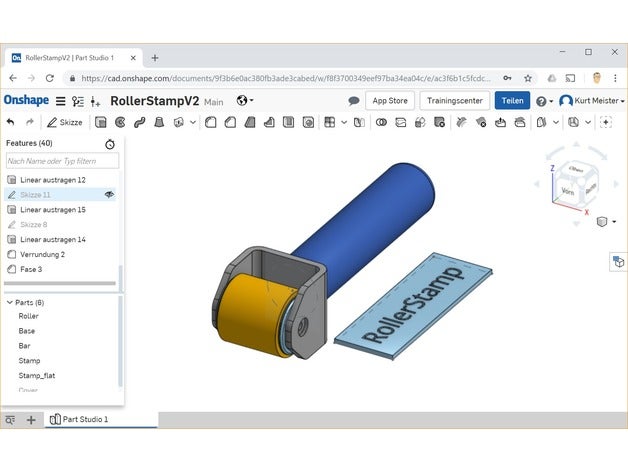Select the Mirror tool icon

click(x=359, y=122)
